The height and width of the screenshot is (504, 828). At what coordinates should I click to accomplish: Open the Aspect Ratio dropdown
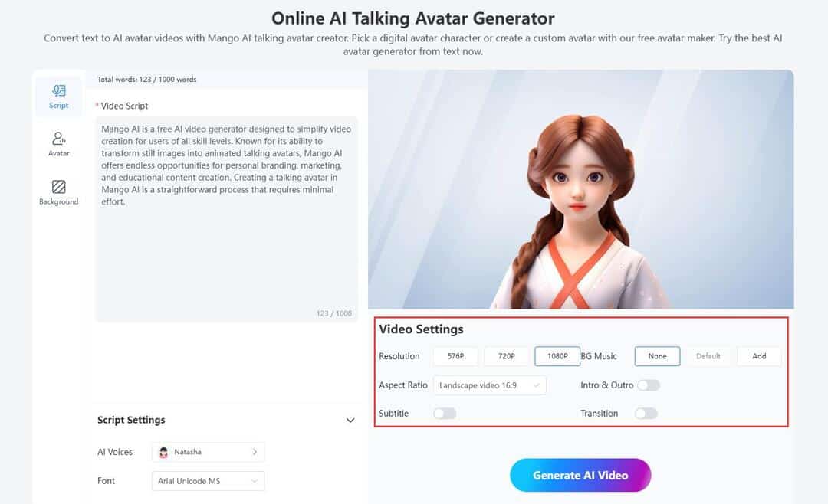pyautogui.click(x=489, y=385)
